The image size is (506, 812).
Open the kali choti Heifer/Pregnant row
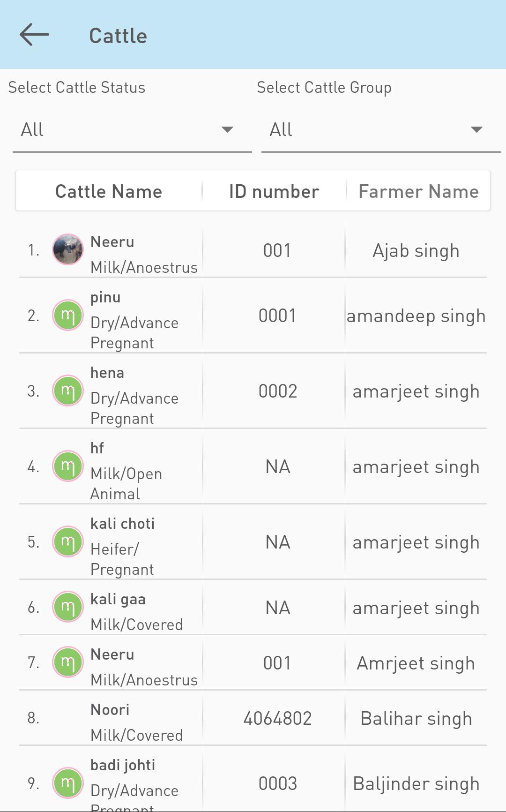[253, 542]
